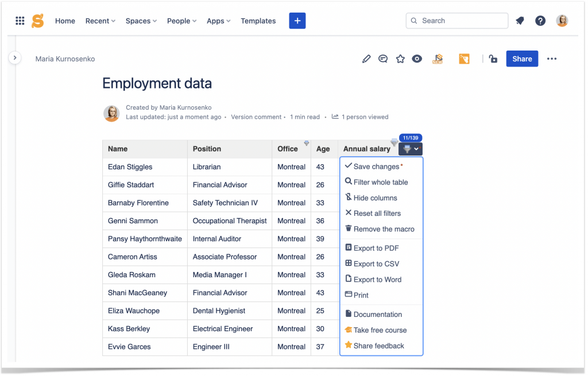Expand the filter dropdown chevron on Annual salary

[x=417, y=149]
